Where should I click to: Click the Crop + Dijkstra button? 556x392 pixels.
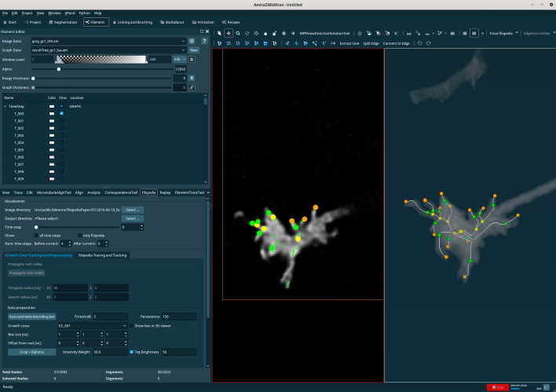click(x=32, y=352)
